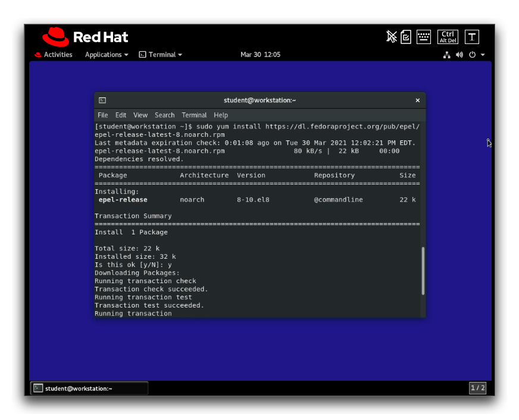
Task: Click 'Transaction check succeeded.' line
Action: pyautogui.click(x=151, y=289)
